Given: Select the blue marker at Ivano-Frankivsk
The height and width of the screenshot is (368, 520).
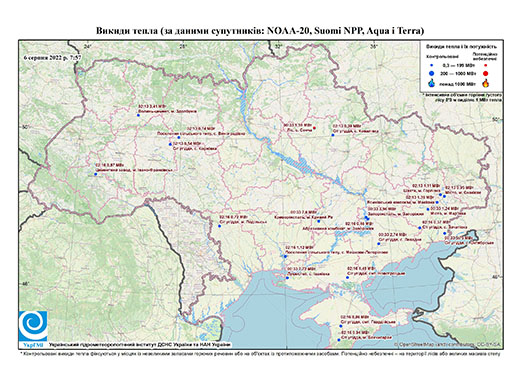Looking at the screenshot, I should point(96,174).
